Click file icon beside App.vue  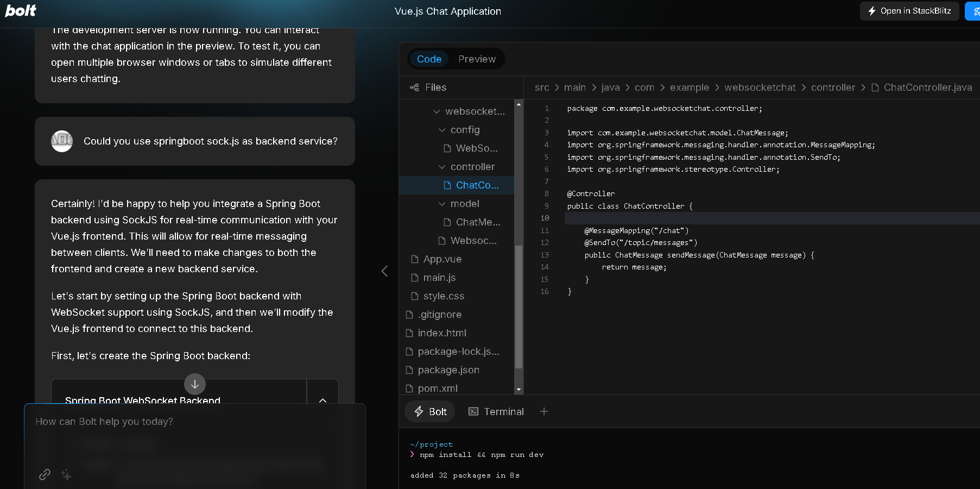[x=415, y=259]
